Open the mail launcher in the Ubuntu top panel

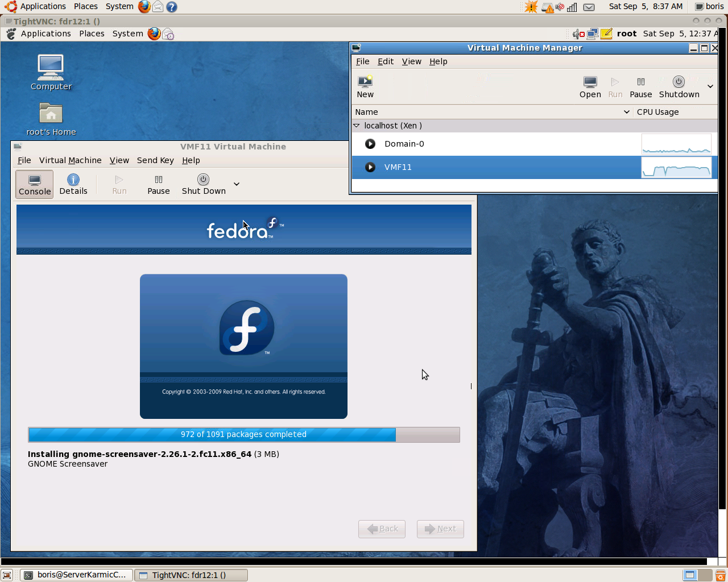[x=158, y=7]
